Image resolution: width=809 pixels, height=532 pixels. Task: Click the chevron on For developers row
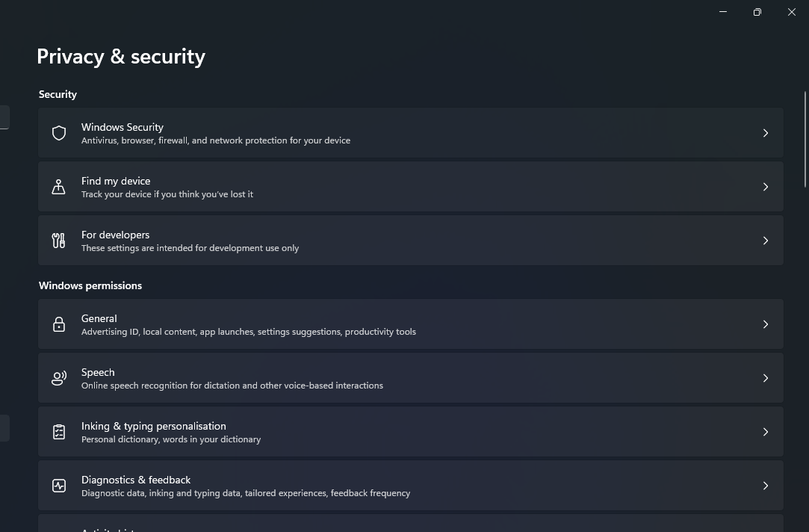click(766, 241)
